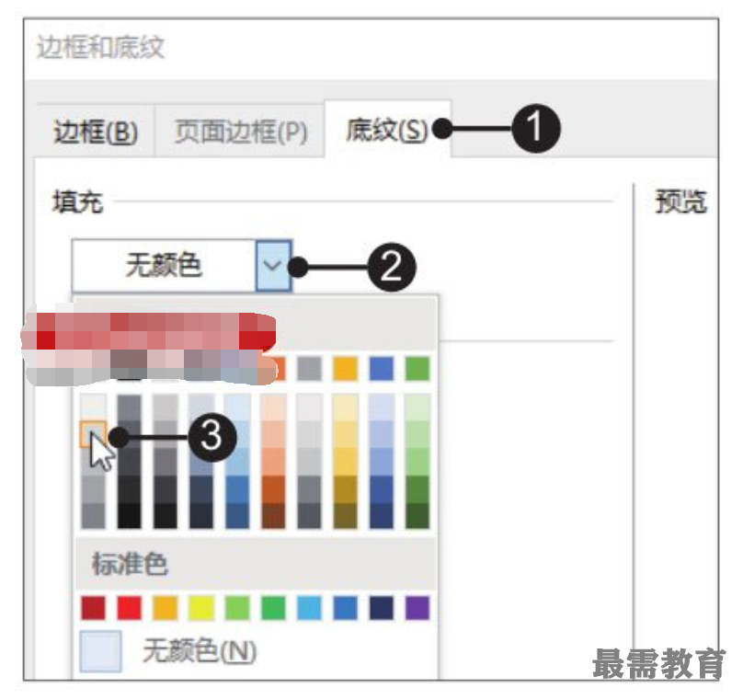Pick light blue in standard colors
Screen dimensions: 732x700
click(309, 608)
